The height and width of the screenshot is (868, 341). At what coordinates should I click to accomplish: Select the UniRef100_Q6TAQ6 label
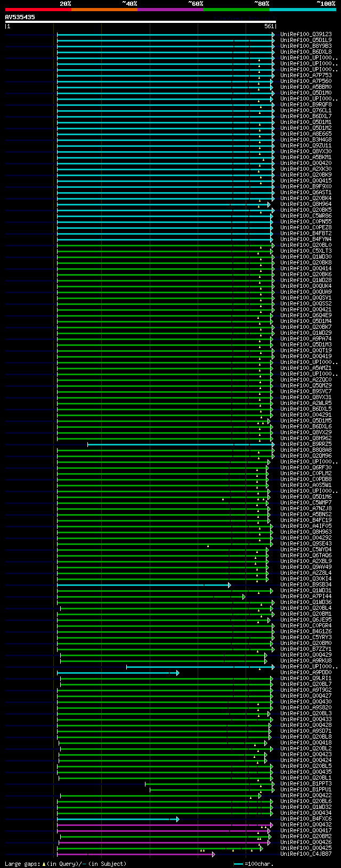pos(306,556)
